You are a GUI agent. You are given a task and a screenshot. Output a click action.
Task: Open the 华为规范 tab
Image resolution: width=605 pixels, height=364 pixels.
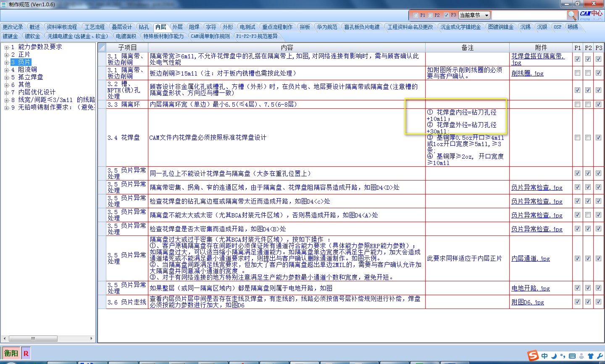(x=327, y=27)
